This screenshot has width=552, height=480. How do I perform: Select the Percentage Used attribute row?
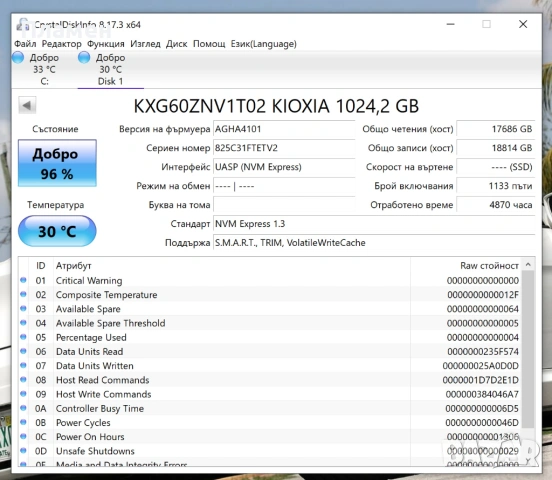pos(270,337)
